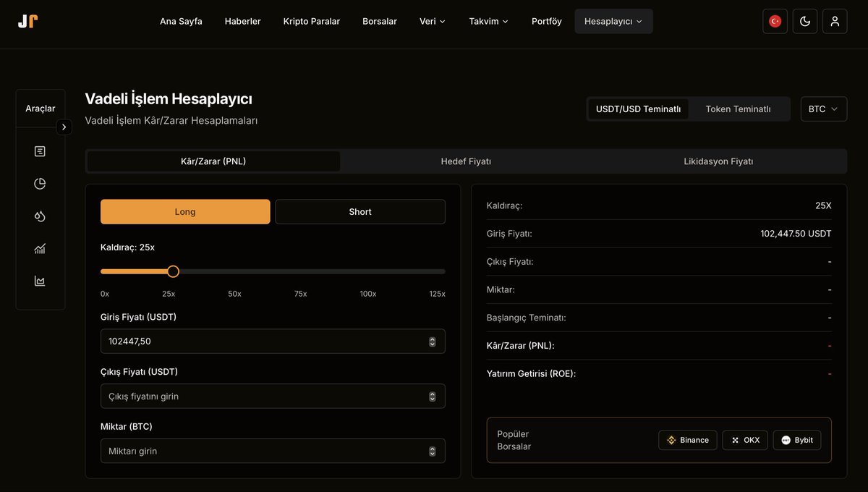Image resolution: width=868 pixels, height=492 pixels.
Task: Open the area chart tool in sidebar
Action: point(40,281)
